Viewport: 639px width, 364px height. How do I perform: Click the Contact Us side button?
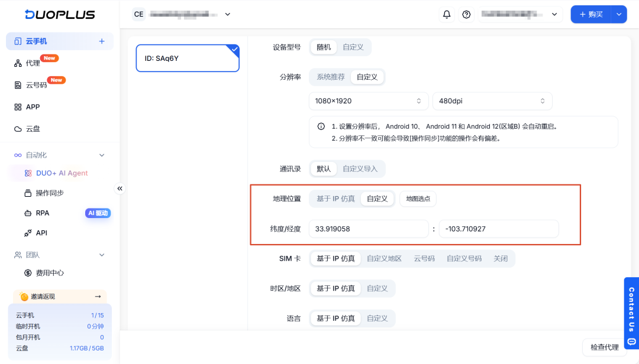[x=631, y=313]
